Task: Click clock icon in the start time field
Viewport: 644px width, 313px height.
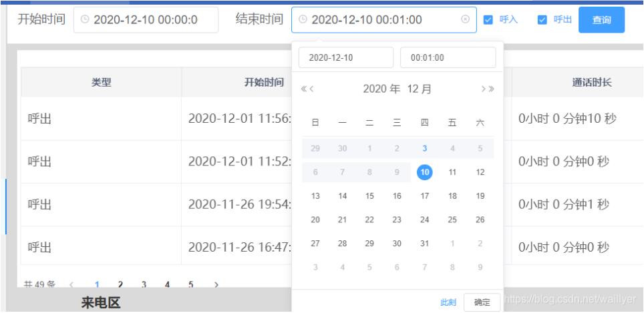Action: click(x=84, y=20)
